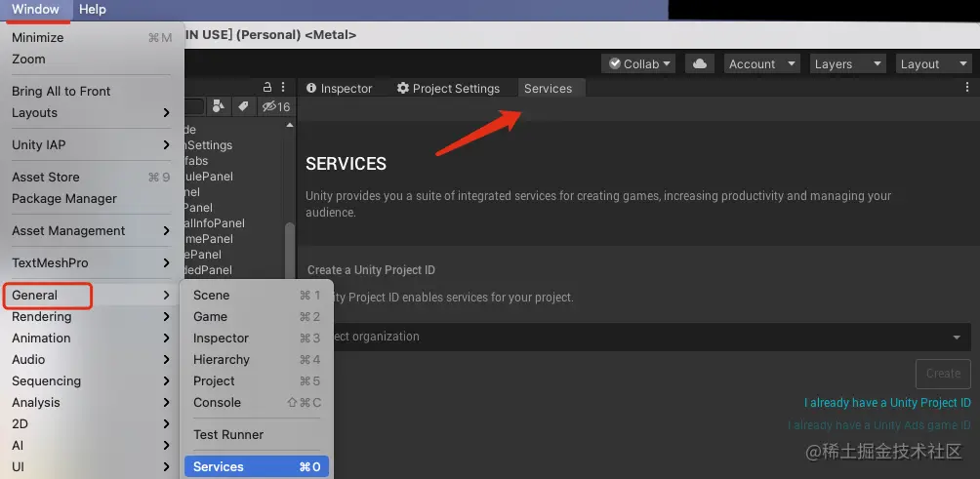This screenshot has width=980, height=479.
Task: Open the Account dropdown
Action: click(761, 63)
